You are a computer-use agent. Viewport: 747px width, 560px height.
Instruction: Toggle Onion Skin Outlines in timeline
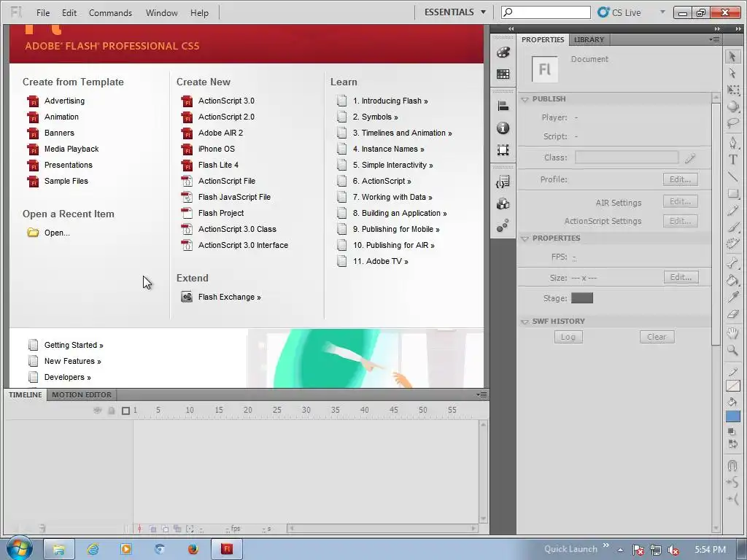coord(165,529)
